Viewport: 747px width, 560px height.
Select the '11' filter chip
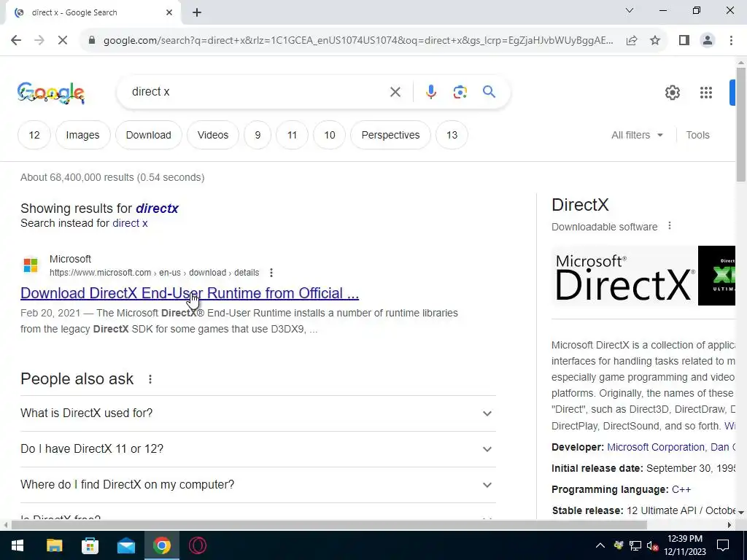click(292, 135)
